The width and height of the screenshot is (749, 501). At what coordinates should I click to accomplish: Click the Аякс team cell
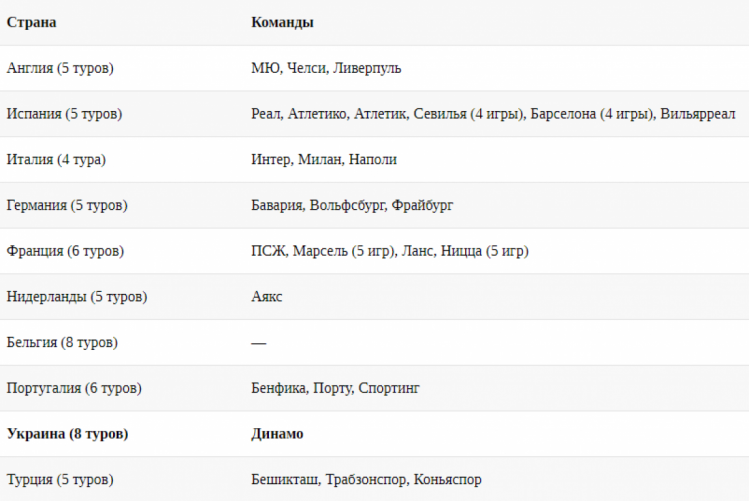pyautogui.click(x=267, y=297)
